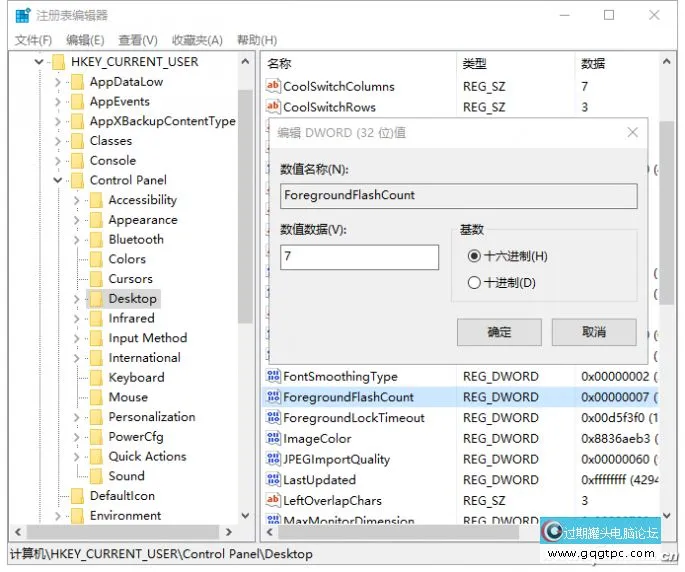Viewport: 685px width, 572px height.
Task: Expand the Appearance registry key
Action: (x=76, y=220)
